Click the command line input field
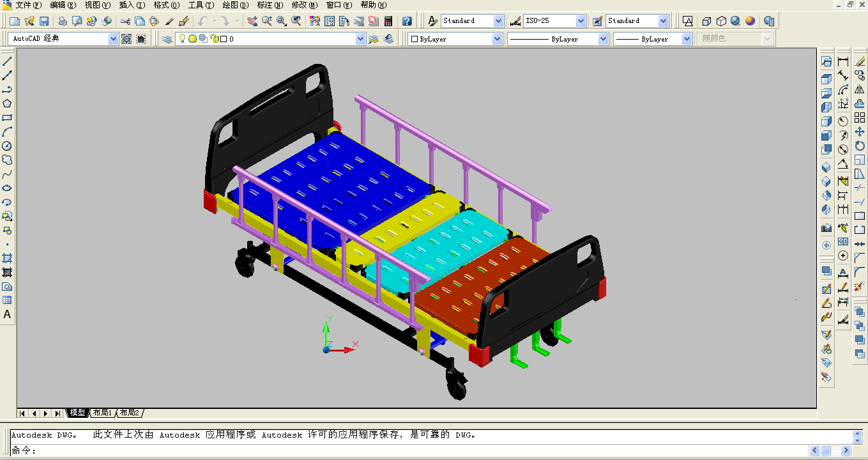 pyautogui.click(x=409, y=450)
